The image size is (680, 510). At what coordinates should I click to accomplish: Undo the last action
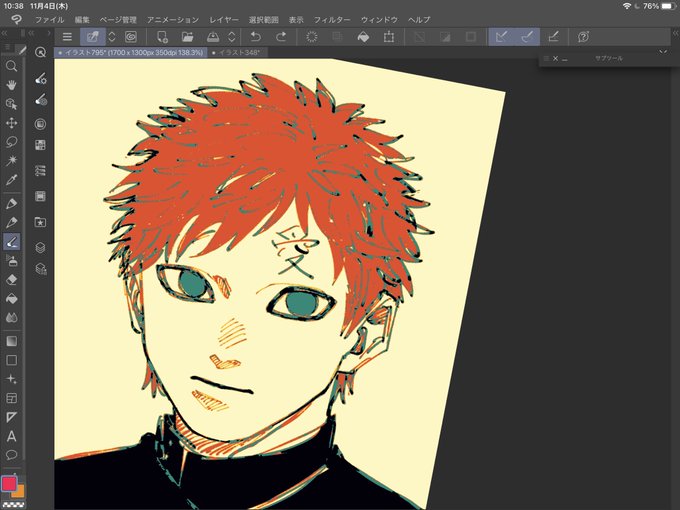tap(256, 37)
